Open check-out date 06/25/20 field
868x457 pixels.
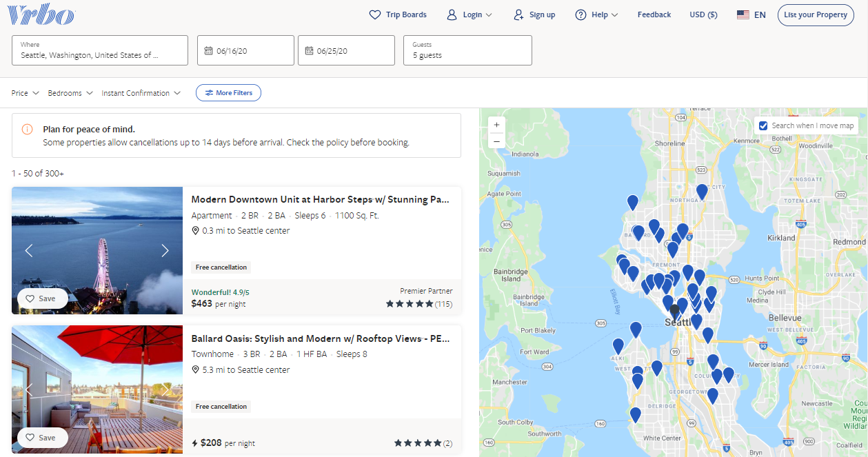point(346,50)
